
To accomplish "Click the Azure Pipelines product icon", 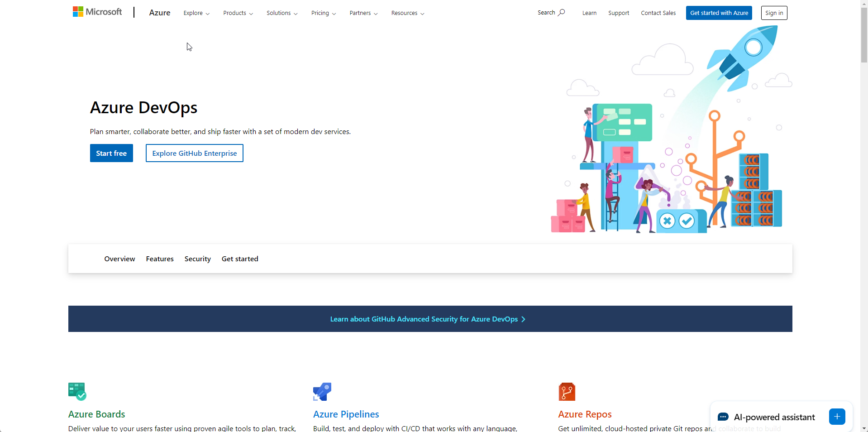I will [x=322, y=391].
